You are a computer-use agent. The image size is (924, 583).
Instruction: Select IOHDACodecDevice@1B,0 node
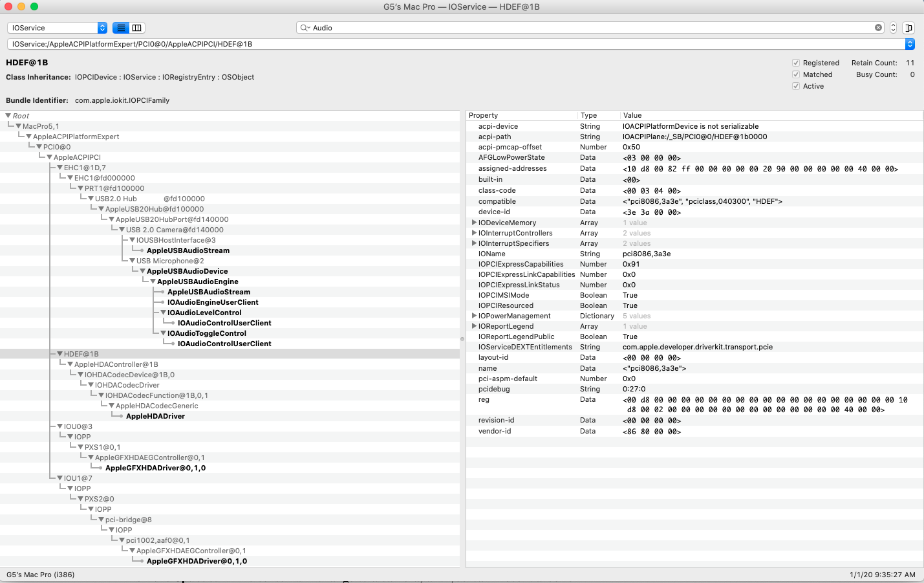129,375
